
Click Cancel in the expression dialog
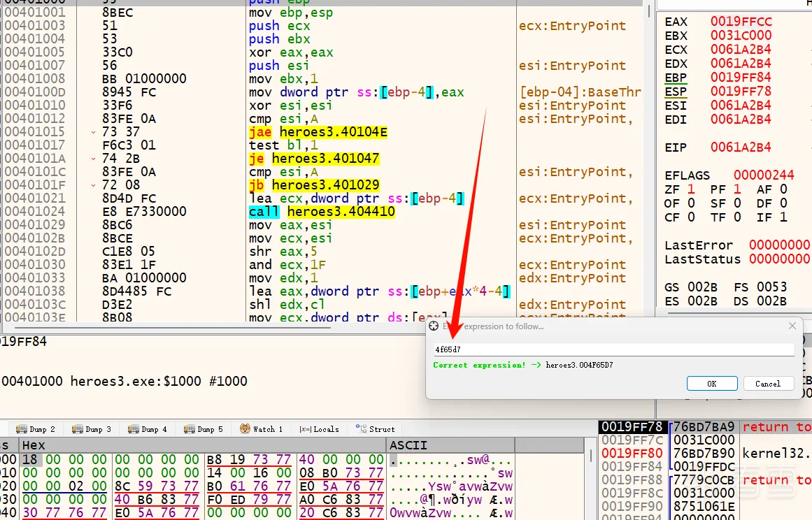(767, 384)
